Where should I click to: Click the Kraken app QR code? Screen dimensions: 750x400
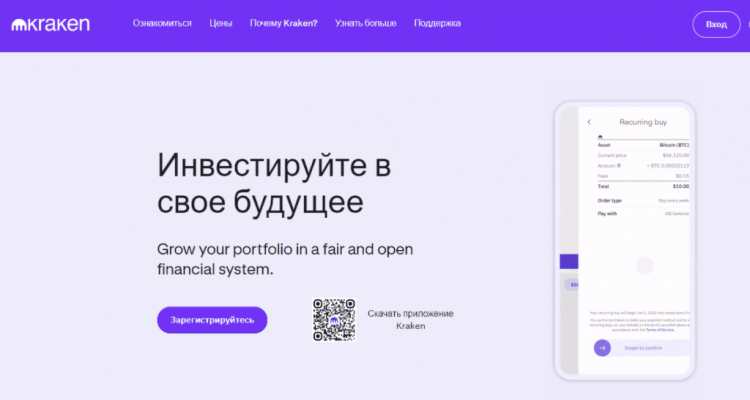click(334, 320)
